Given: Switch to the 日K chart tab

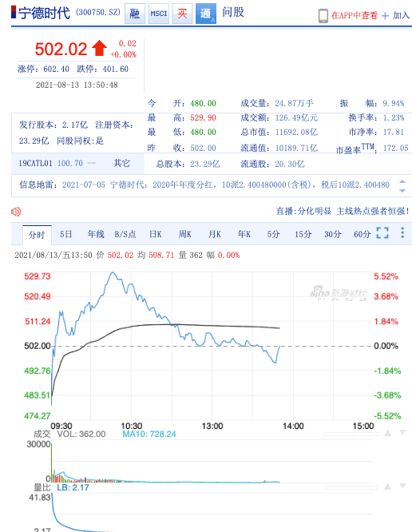Looking at the screenshot, I should pos(156,234).
